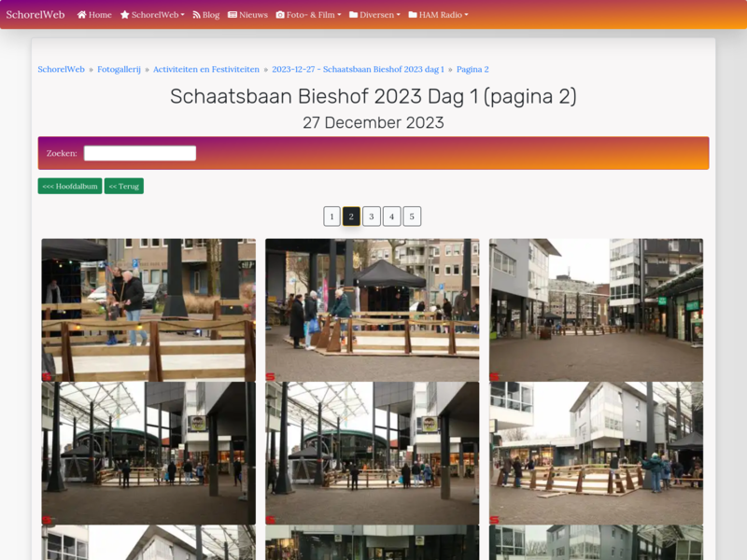Open photo of black tent beside rink

coord(372,310)
